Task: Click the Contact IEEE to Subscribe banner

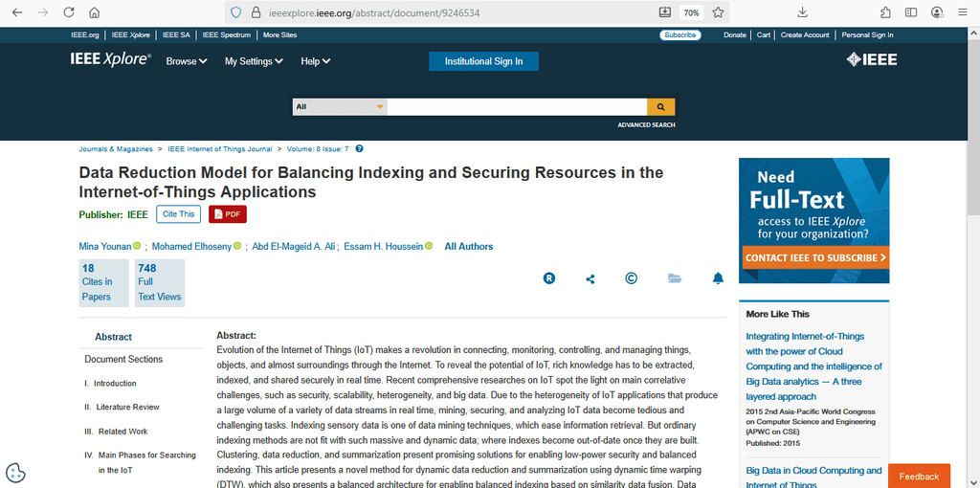Action: 815,257
